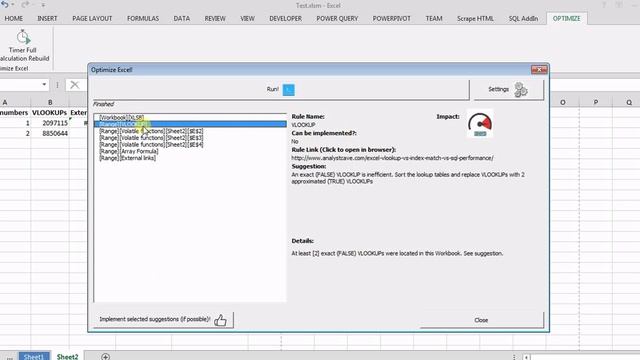The width and height of the screenshot is (640, 360).
Task: Open the HOME ribbon tab
Action: [x=13, y=18]
